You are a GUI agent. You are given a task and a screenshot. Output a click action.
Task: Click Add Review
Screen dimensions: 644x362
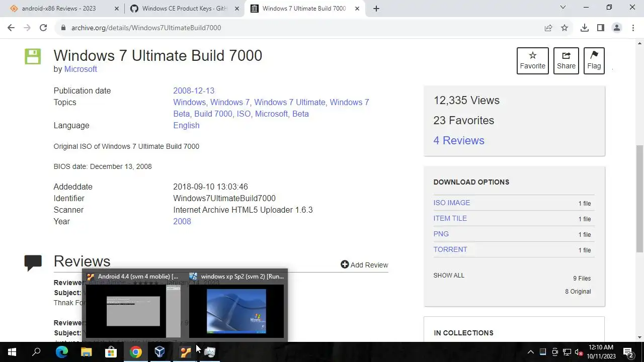364,265
